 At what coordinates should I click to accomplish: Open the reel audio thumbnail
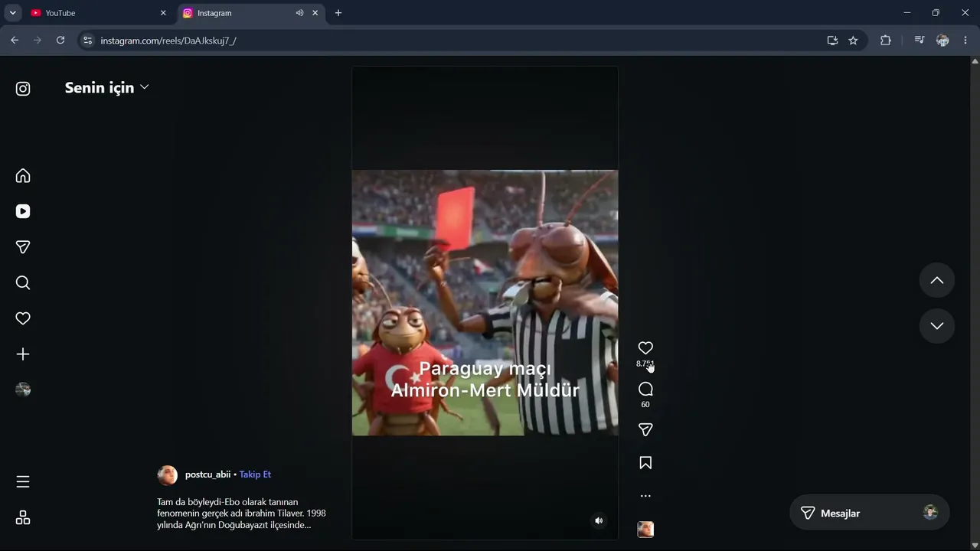[x=645, y=529]
